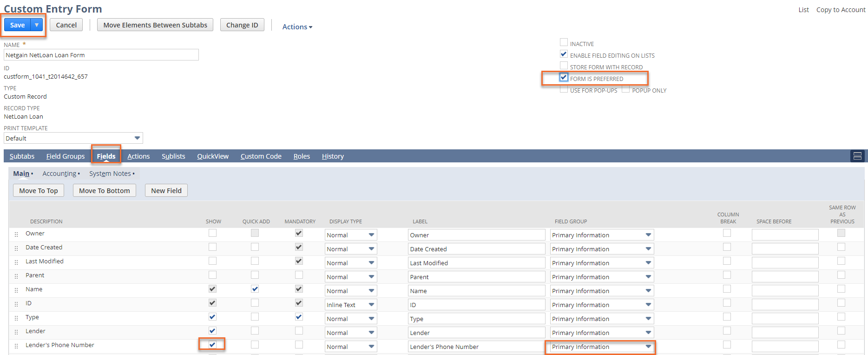Screen dimensions: 868x355
Task: Toggle Show checkbox for Lender's Phone Number
Action: pos(212,345)
